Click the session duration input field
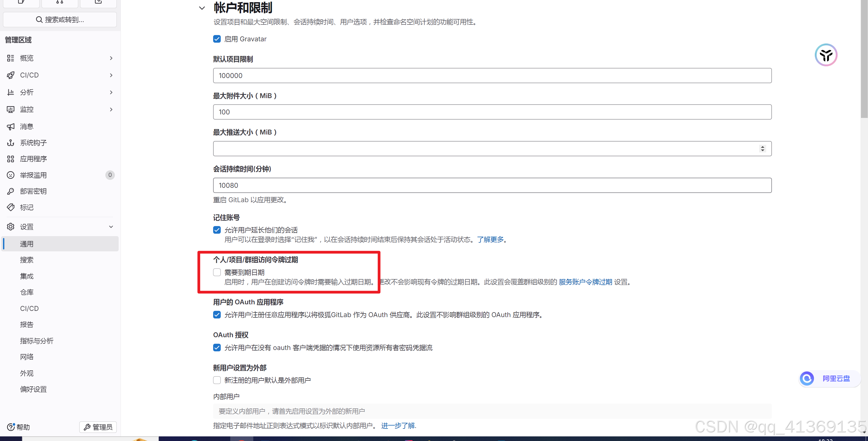 click(492, 185)
